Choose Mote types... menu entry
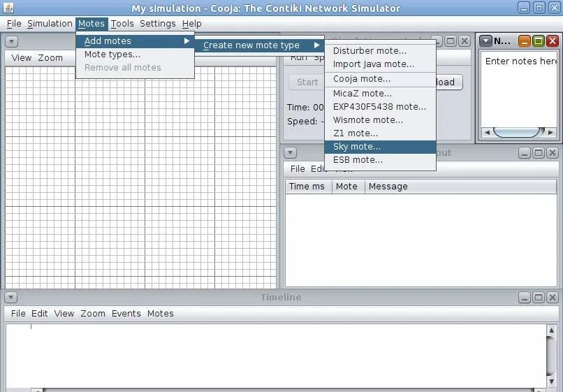Screen dimensions: 563x392 [136, 55]
